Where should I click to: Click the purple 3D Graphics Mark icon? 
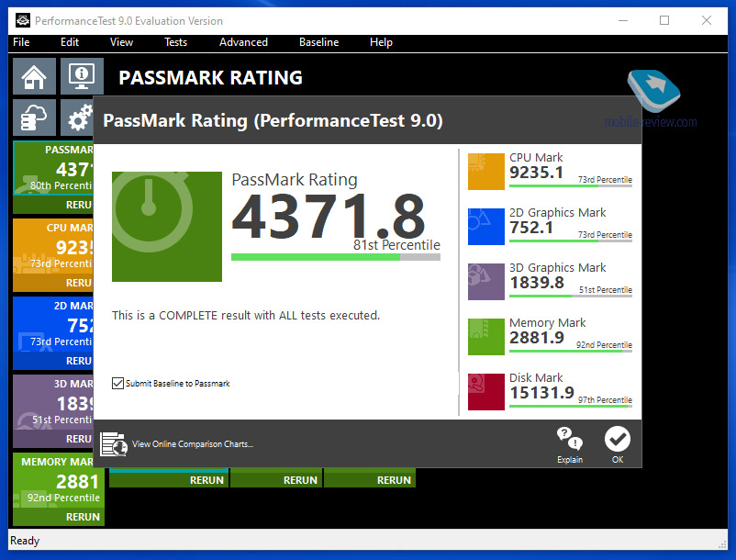pos(486,282)
